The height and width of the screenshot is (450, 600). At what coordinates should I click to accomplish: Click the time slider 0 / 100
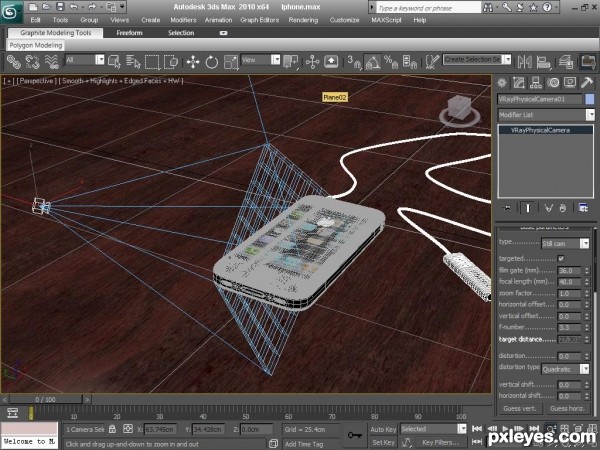pos(45,399)
